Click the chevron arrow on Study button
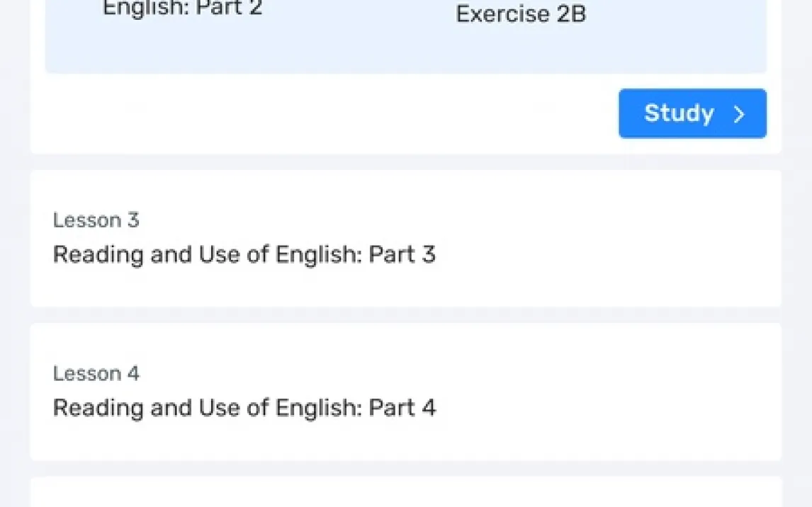 point(739,114)
